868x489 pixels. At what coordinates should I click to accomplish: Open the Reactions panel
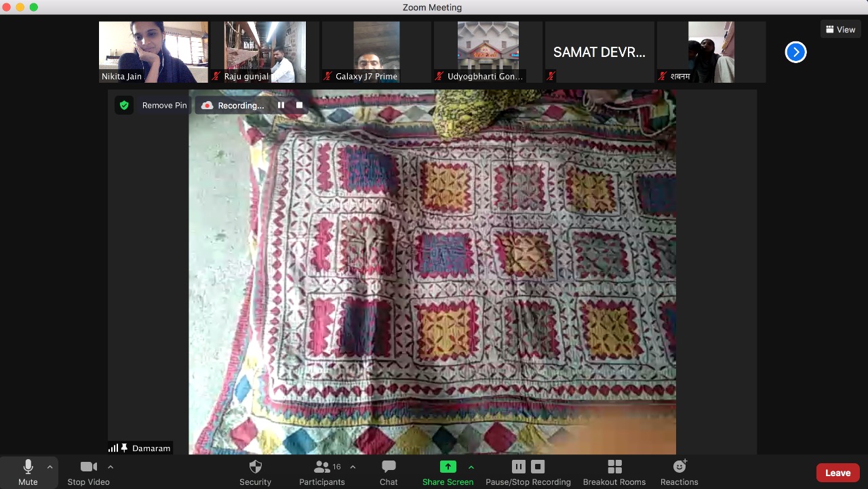pyautogui.click(x=679, y=473)
